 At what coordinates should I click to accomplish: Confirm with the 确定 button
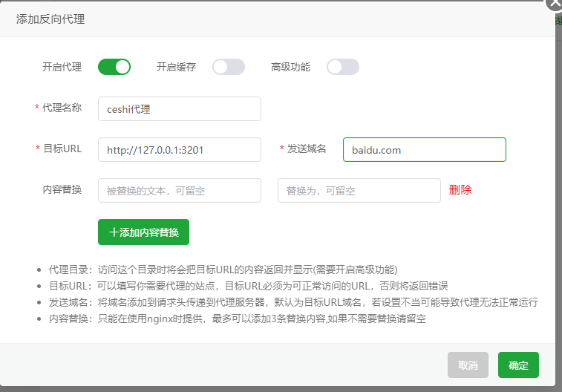[x=518, y=365]
